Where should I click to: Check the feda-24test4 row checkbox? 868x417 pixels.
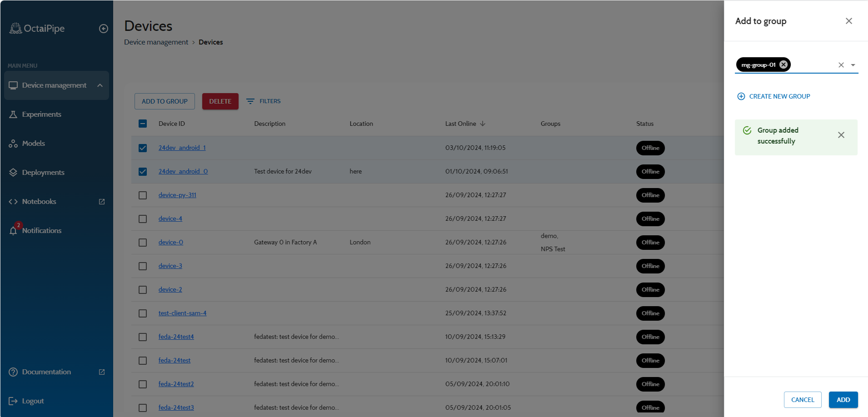(x=143, y=337)
